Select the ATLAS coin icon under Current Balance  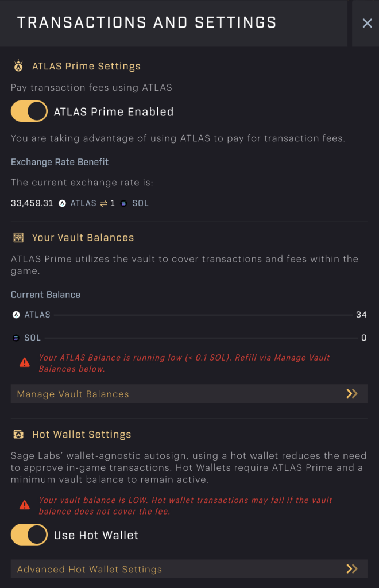pyautogui.click(x=16, y=314)
